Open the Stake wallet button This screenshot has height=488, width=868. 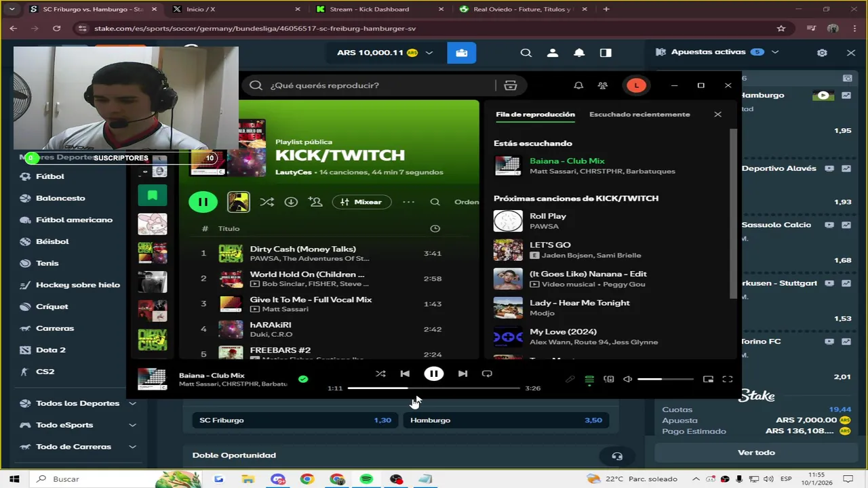click(462, 53)
